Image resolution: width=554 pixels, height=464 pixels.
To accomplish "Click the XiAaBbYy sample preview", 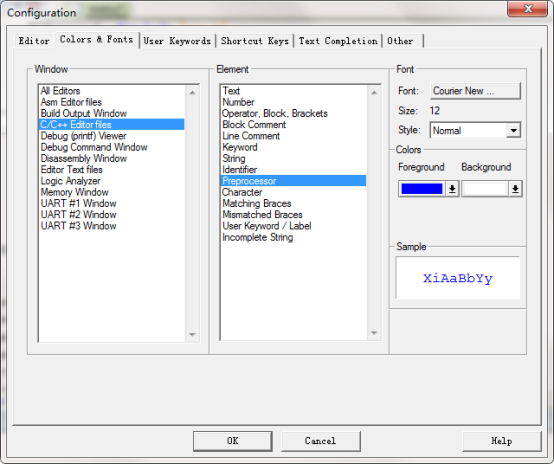I will tap(458, 278).
